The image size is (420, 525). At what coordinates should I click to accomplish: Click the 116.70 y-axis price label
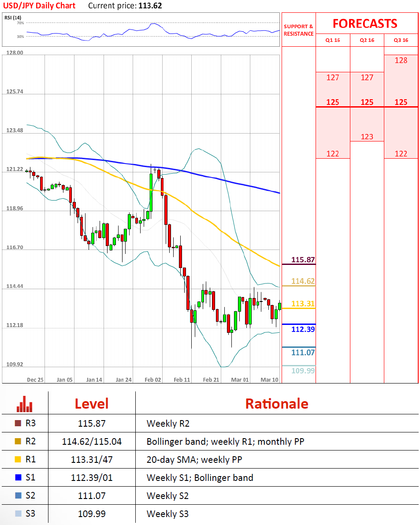click(x=15, y=247)
